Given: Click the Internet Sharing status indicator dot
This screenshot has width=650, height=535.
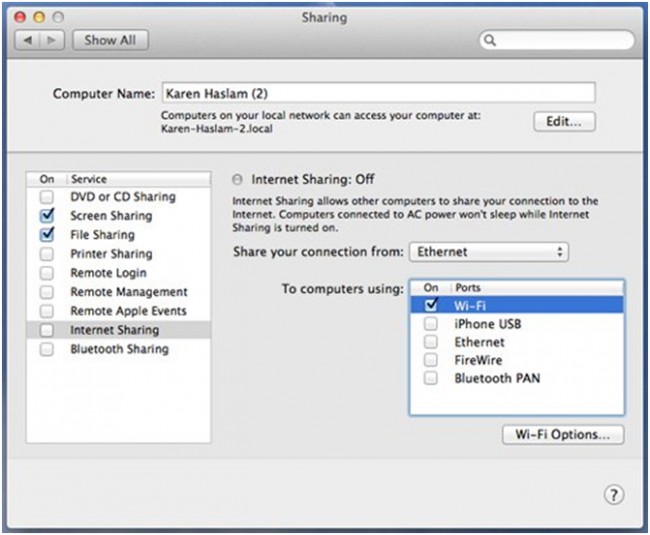Looking at the screenshot, I should [x=237, y=180].
